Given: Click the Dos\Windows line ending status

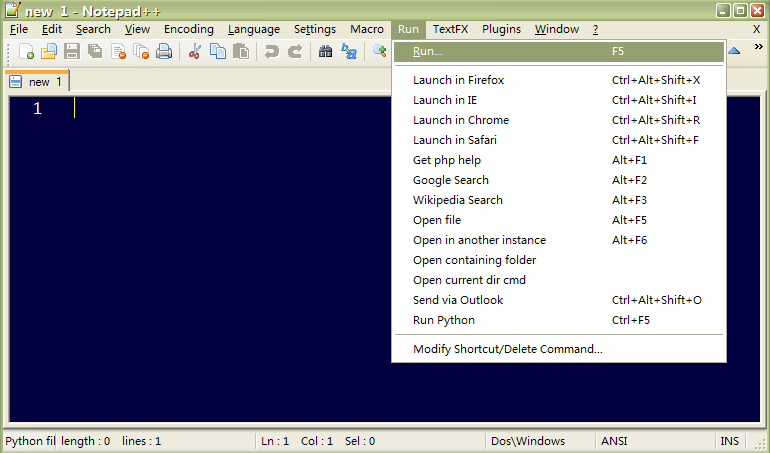Looking at the screenshot, I should pos(540,441).
